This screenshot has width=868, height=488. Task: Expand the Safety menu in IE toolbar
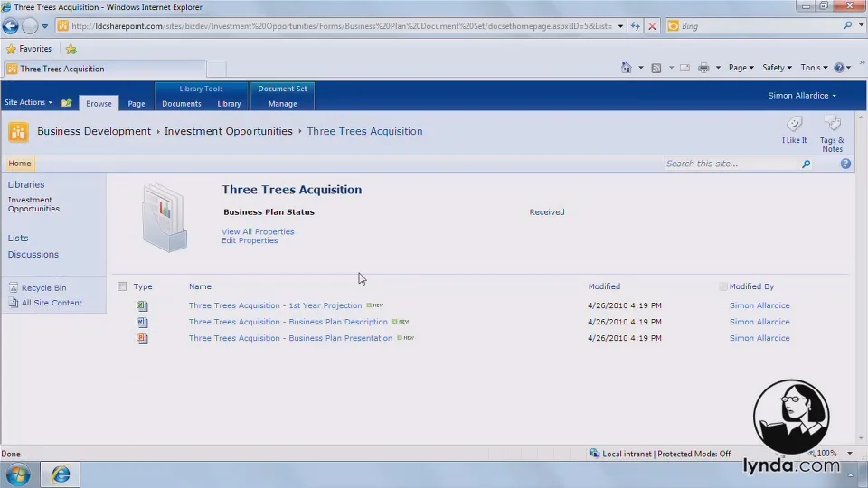[x=777, y=68]
